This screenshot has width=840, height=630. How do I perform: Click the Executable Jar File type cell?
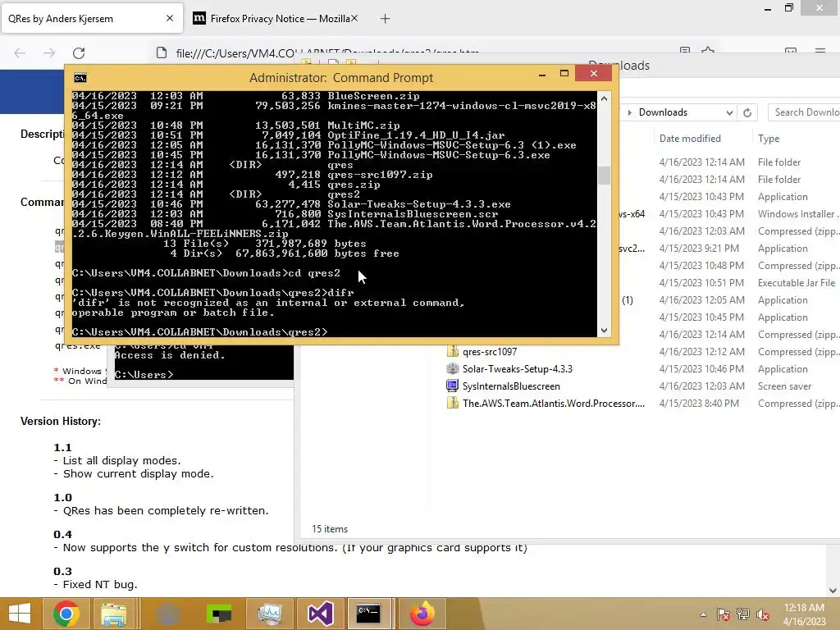(796, 283)
